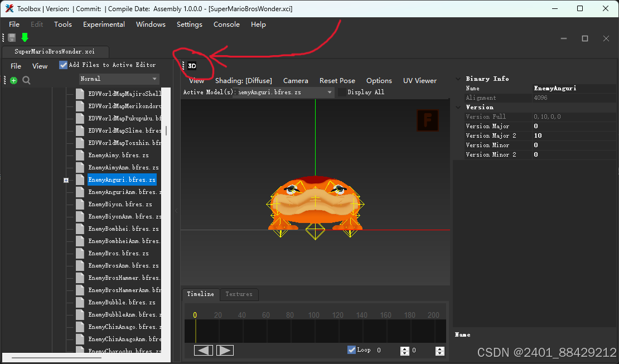Image resolution: width=619 pixels, height=364 pixels.
Task: Open the Camera menu in viewport
Action: (x=296, y=80)
